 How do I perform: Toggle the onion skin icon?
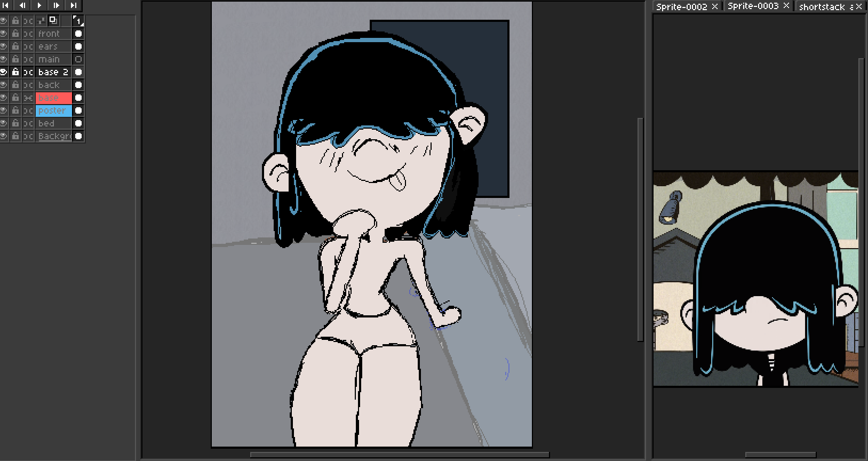click(53, 21)
